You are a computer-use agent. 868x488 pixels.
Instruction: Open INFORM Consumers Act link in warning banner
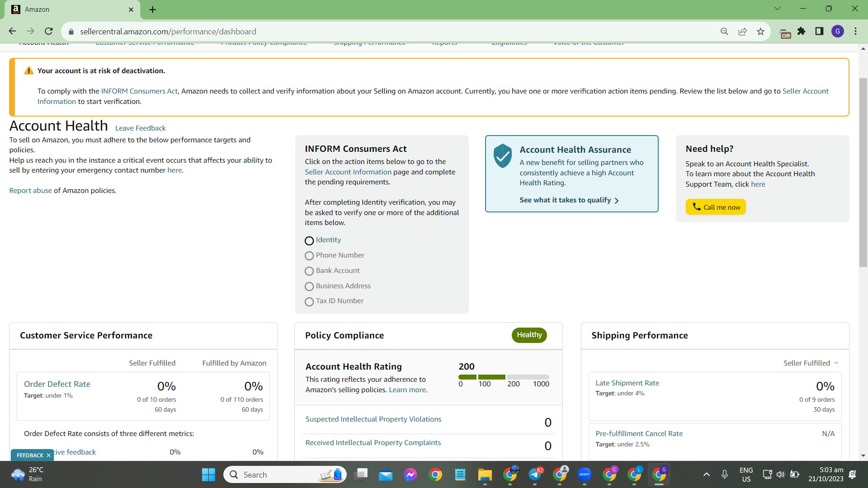coord(139,91)
